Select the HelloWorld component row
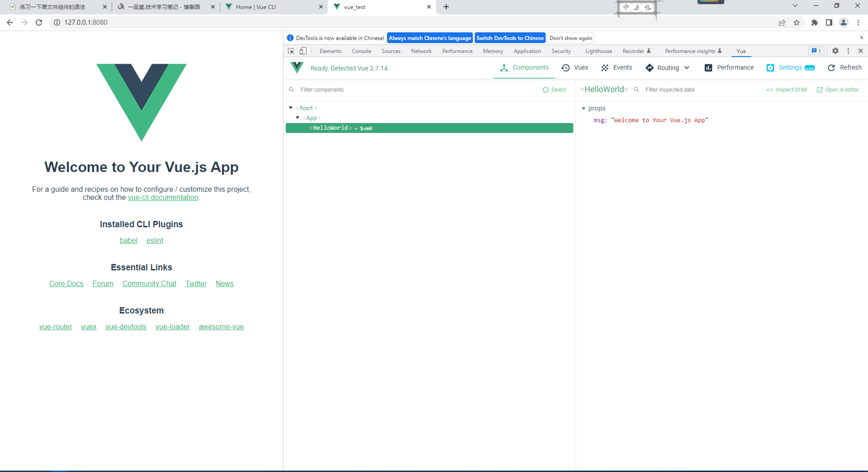The width and height of the screenshot is (868, 472). (429, 128)
